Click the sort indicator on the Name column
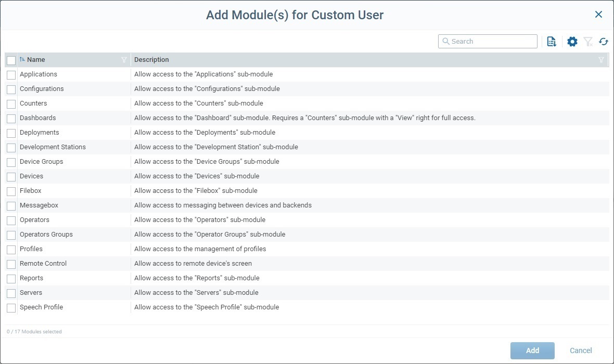 22,59
